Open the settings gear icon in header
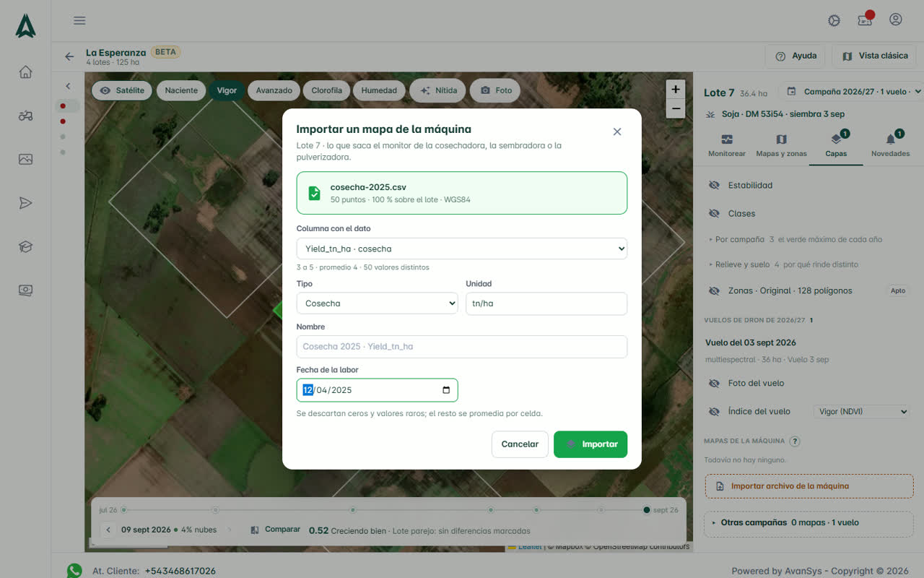This screenshot has height=578, width=924. pos(834,20)
